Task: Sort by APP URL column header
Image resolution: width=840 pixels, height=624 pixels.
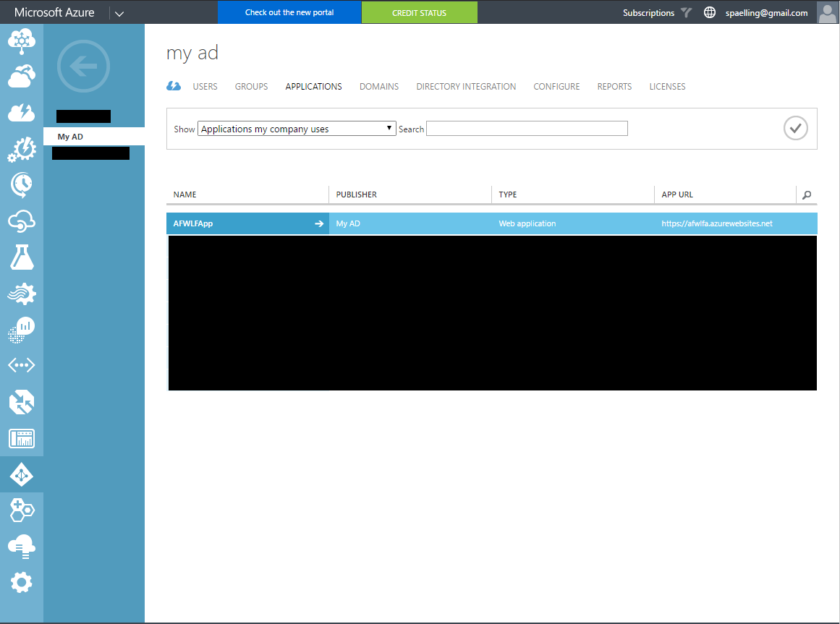Action: click(677, 195)
